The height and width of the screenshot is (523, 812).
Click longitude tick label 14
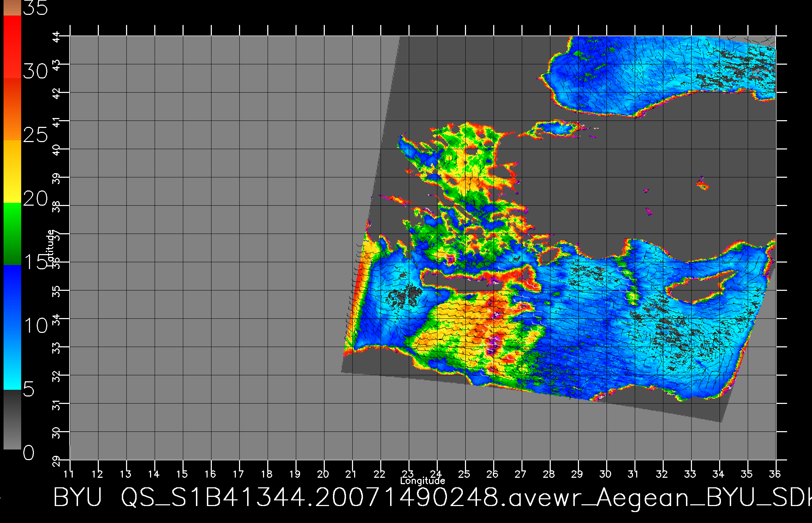154,474
